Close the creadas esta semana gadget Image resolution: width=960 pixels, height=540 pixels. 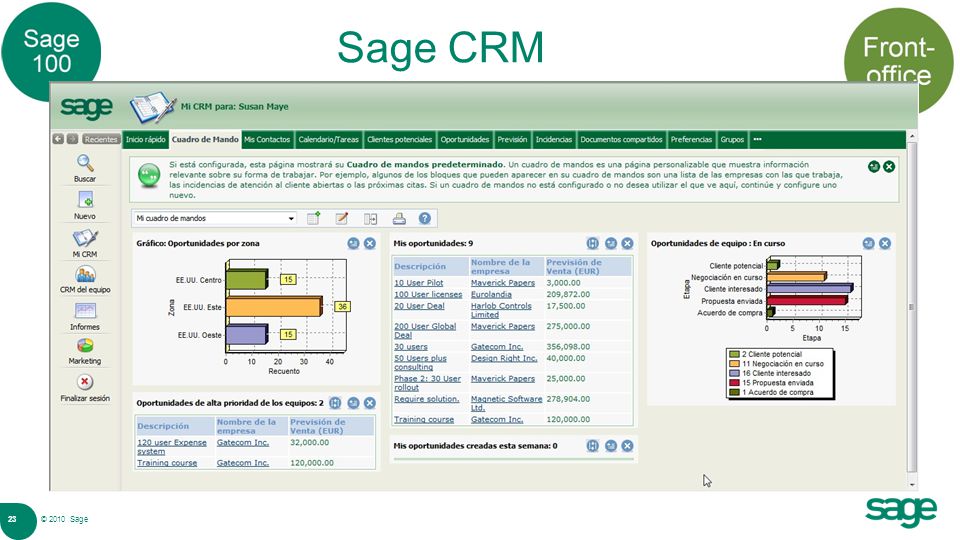click(628, 446)
